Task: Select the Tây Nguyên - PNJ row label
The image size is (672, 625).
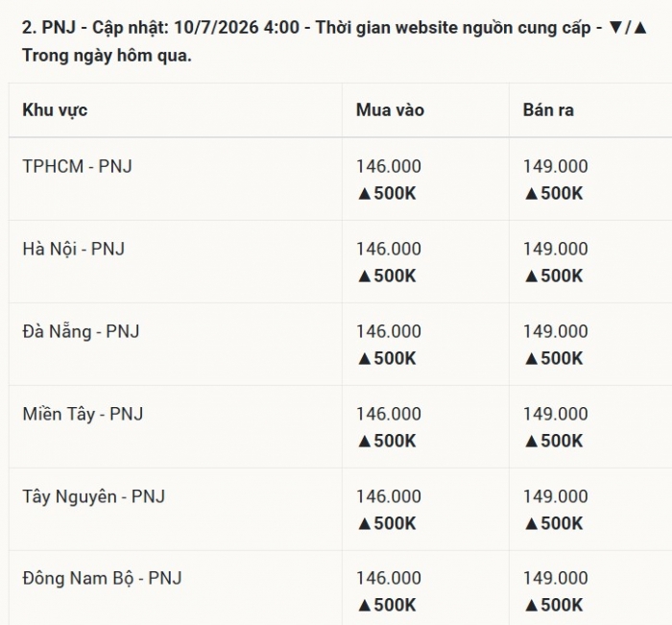Action: [x=93, y=496]
